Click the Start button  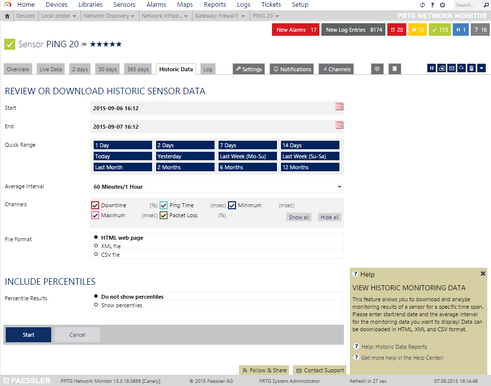pos(28,334)
